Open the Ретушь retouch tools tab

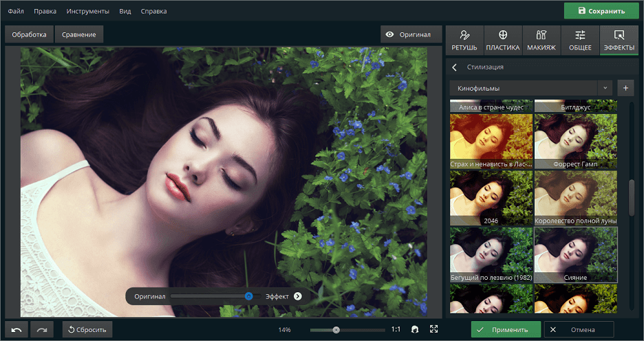(464, 40)
